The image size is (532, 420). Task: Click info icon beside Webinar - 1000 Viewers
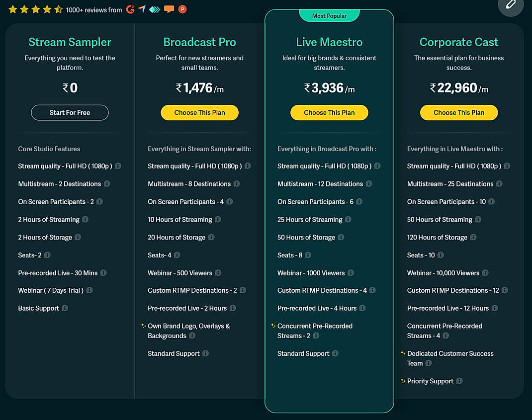pos(350,272)
